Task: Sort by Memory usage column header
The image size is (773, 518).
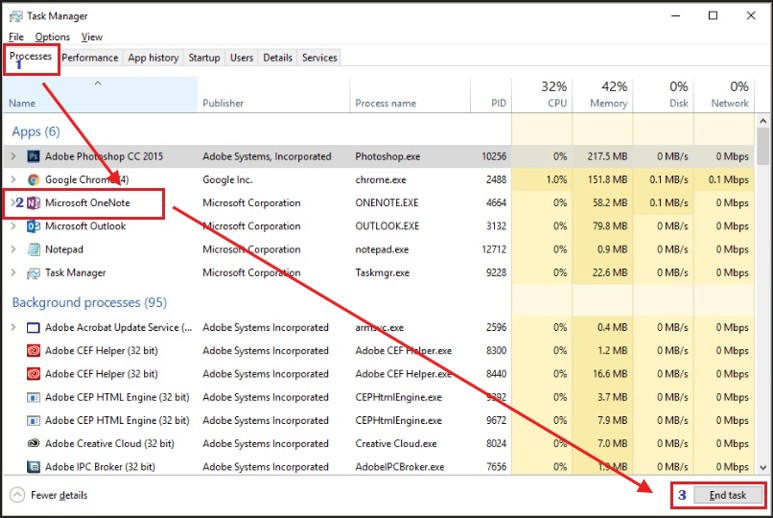Action: point(602,95)
